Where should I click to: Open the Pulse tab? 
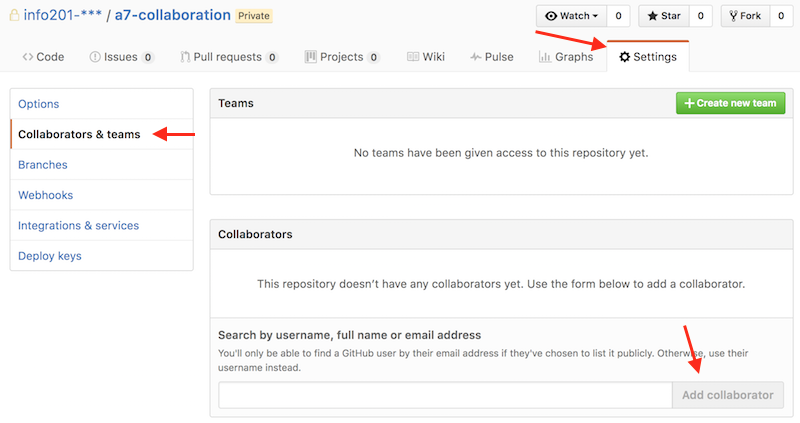coord(492,57)
